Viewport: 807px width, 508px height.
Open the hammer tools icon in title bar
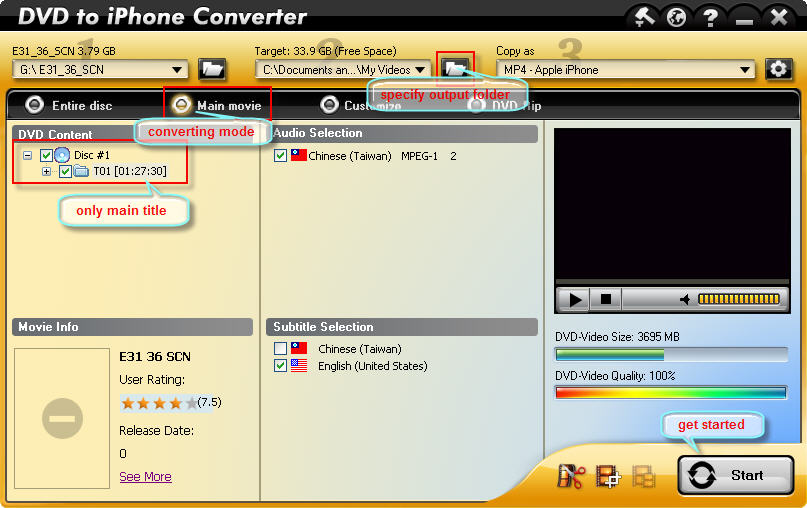(644, 17)
